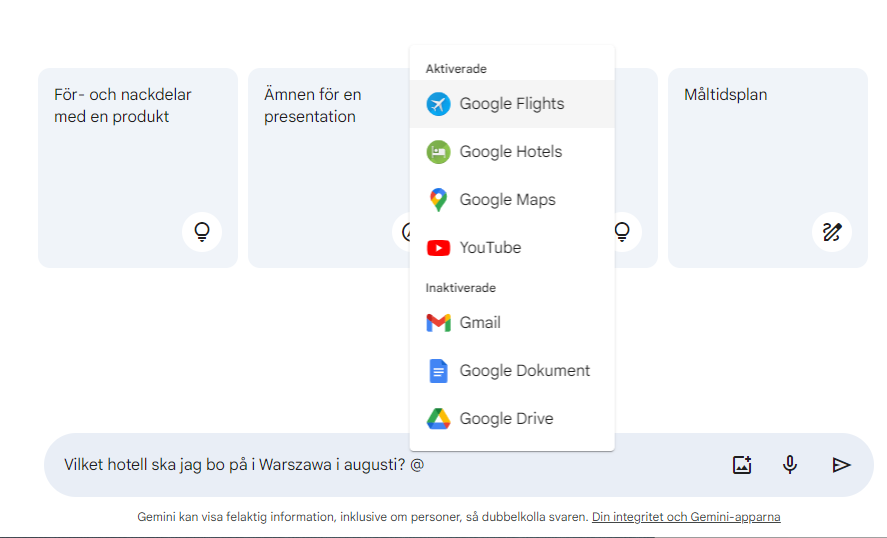This screenshot has height=538, width=887.
Task: Click the Google Dokument file icon
Action: (x=438, y=371)
